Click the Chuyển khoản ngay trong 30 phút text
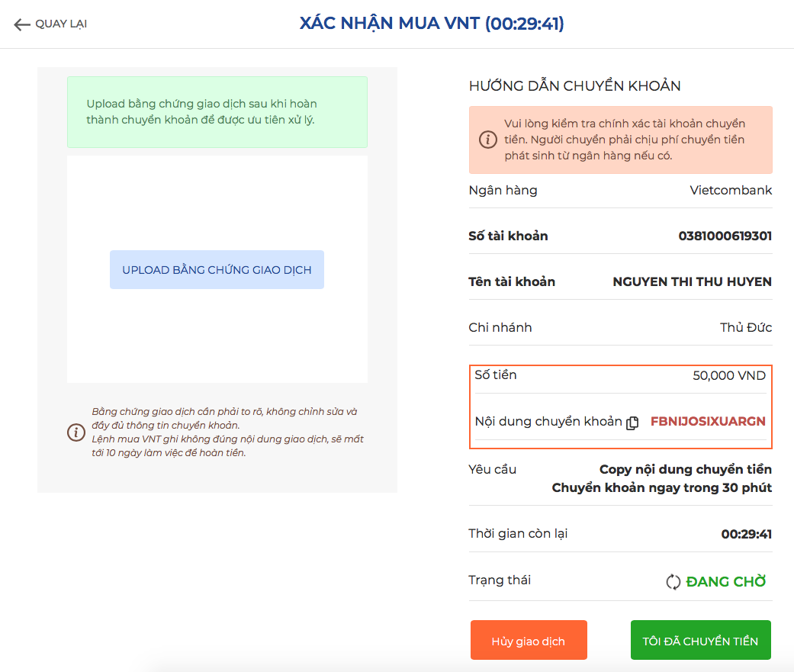The image size is (794, 672). (x=662, y=487)
